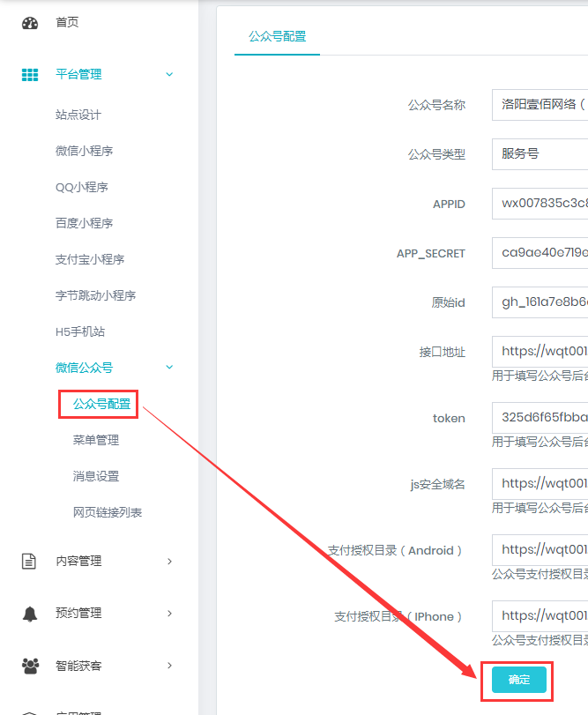Focus the APP_SECRET input field
This screenshot has height=715, width=588.
(540, 253)
